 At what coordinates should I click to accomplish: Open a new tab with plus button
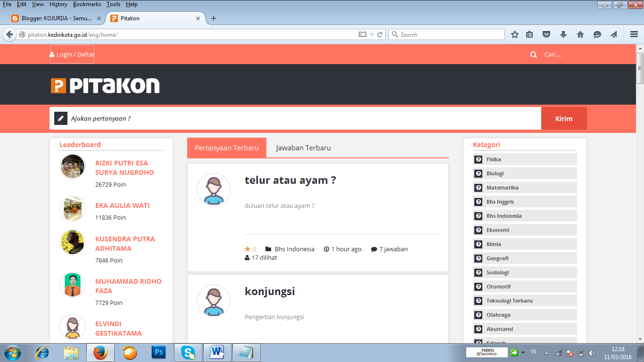pyautogui.click(x=214, y=18)
